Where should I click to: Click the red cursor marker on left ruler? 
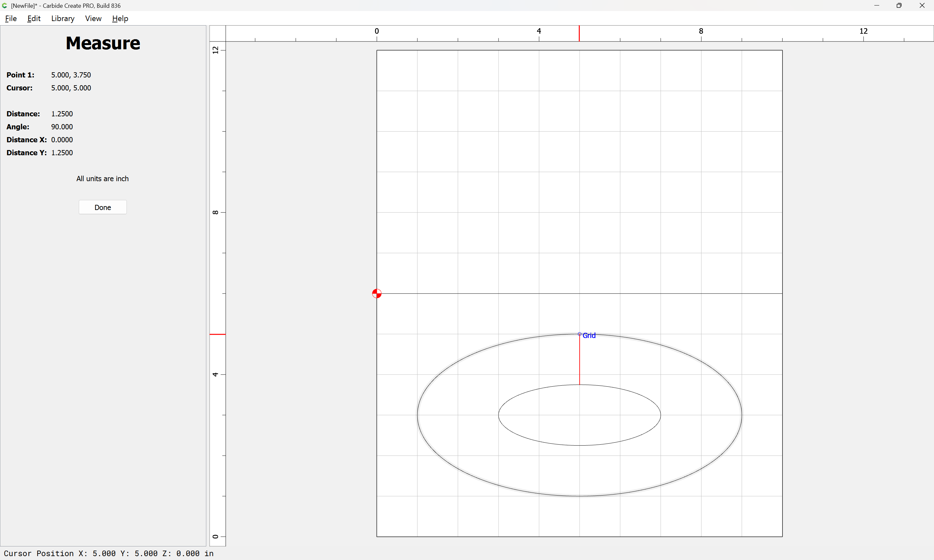(218, 334)
